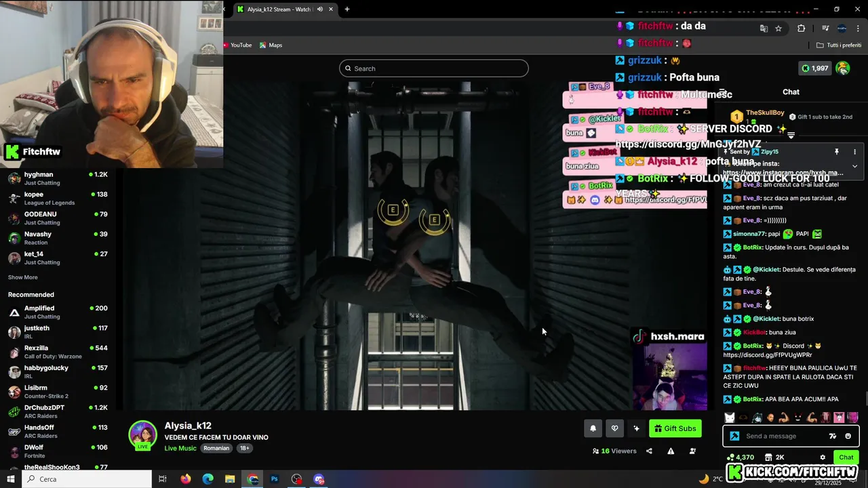This screenshot has height=488, width=868.
Task: Click the 7TV icon in message box
Action: click(832, 436)
